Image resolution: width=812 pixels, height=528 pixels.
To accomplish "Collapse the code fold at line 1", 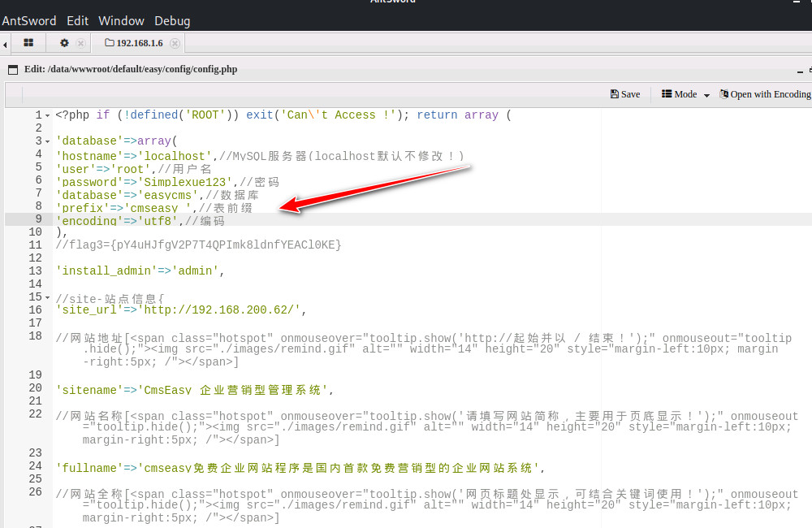I will click(48, 115).
